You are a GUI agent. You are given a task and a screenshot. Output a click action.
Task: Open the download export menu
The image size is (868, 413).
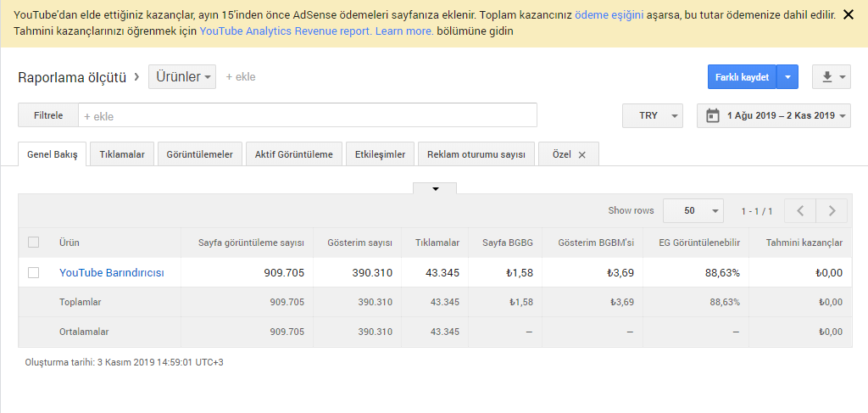click(832, 77)
